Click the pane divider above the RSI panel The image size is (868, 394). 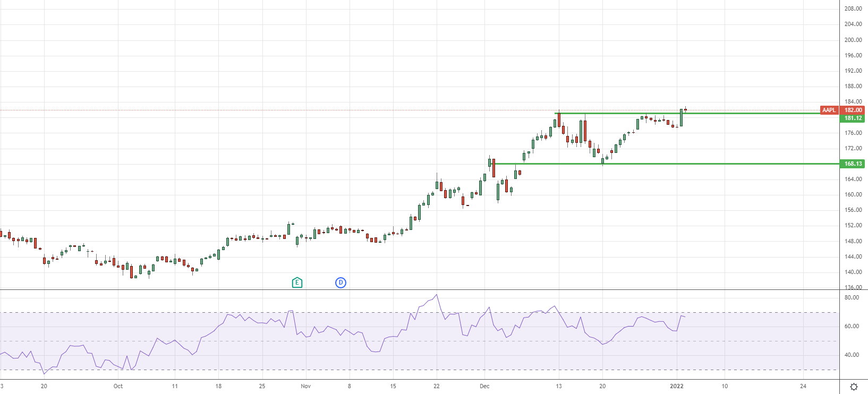coord(425,289)
